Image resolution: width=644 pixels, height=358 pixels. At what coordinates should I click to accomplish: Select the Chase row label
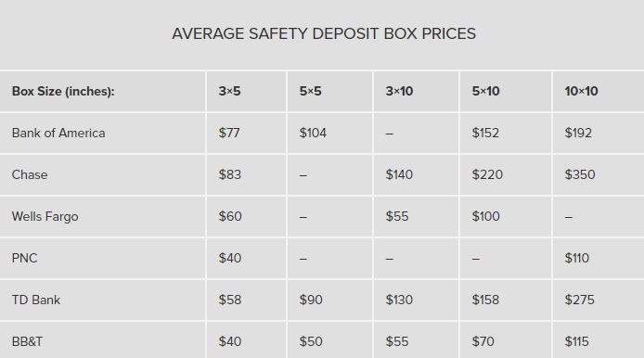(x=30, y=175)
